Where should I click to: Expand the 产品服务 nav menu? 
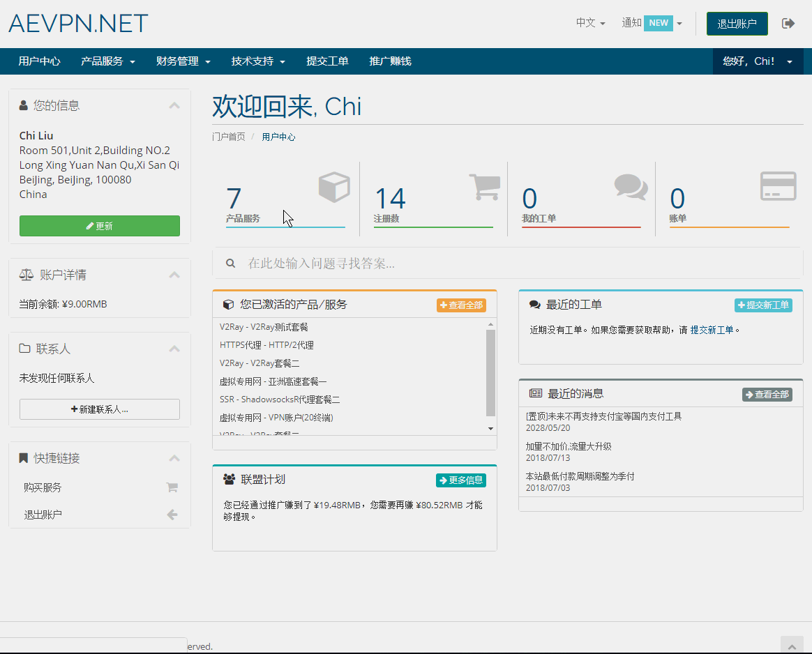(x=107, y=61)
